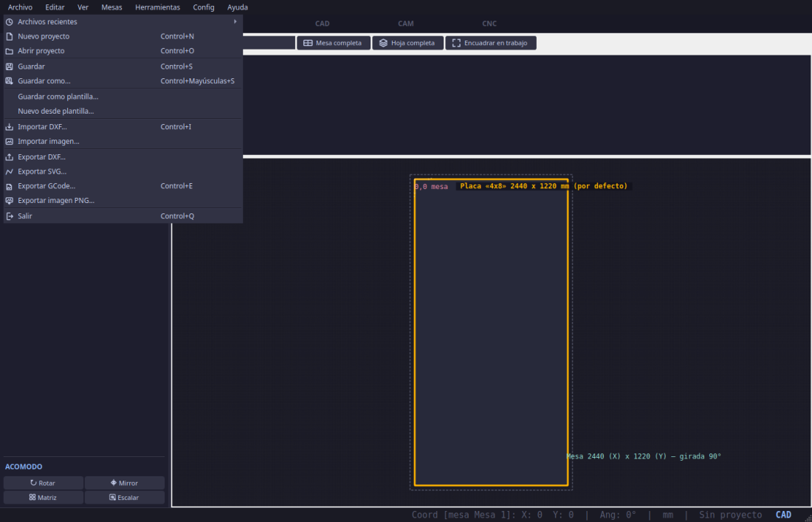Expand the Archivos recientes submenu arrow

[235, 21]
